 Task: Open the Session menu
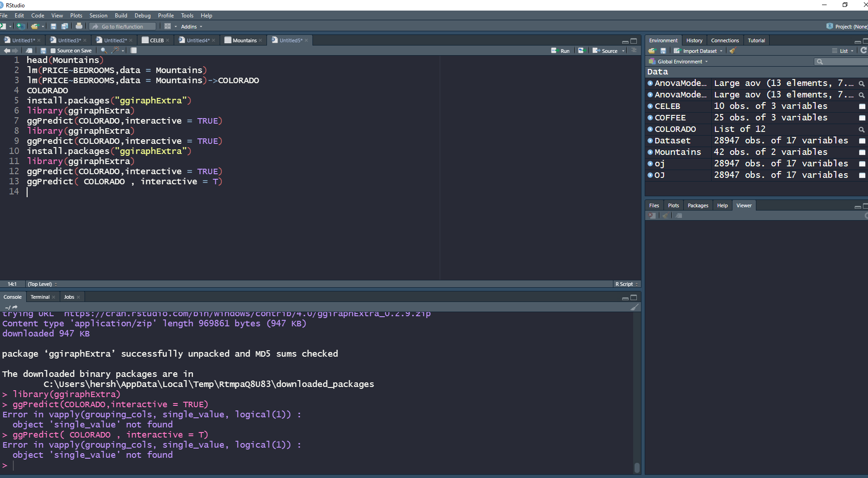98,15
